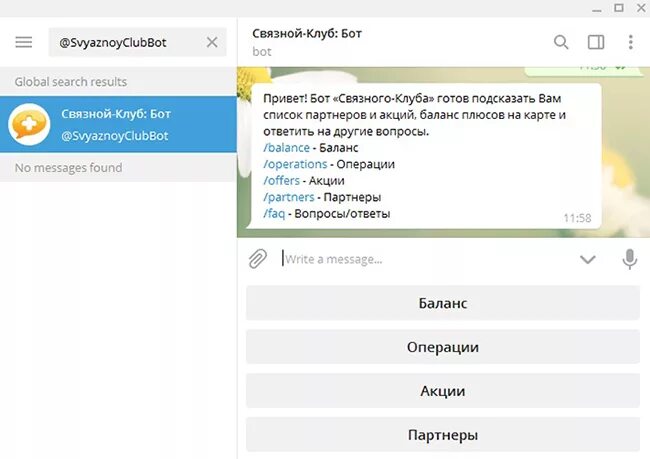Image resolution: width=650 pixels, height=459 pixels.
Task: Open chat header Связной-Клуб: Бот
Action: [307, 34]
